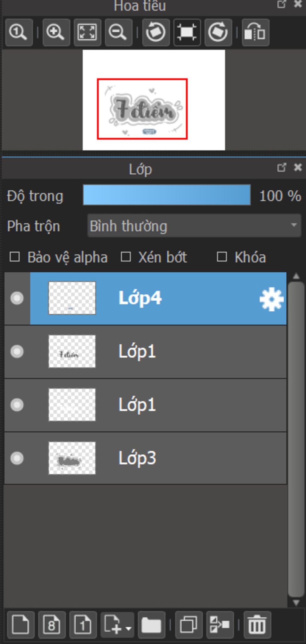Check the Khóa lock checkbox

coord(222,257)
